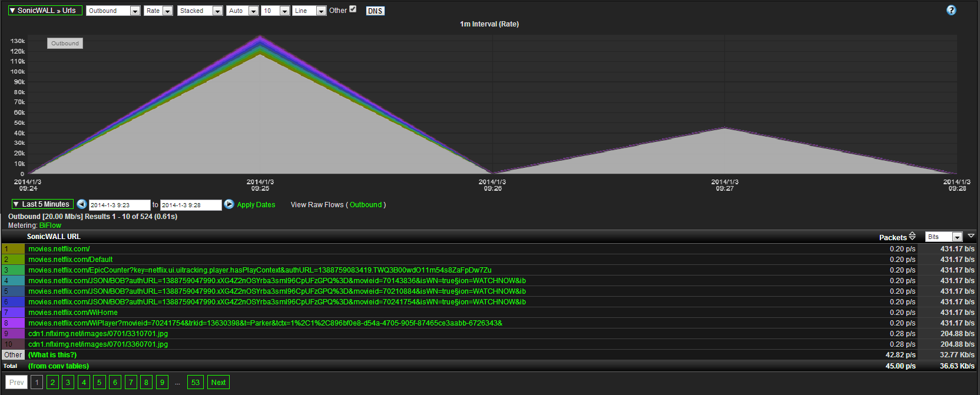Click the purple color swatch for row 8
This screenshot has width=980, height=395.
tap(13, 323)
